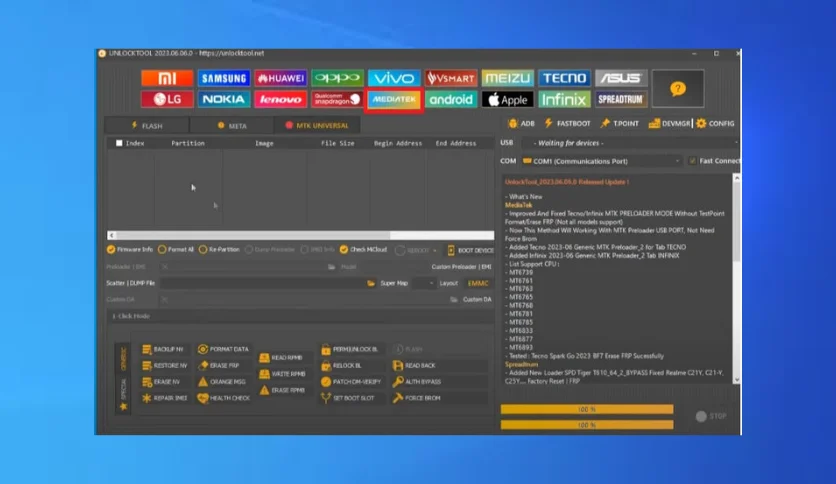Choose the Lenovo brand tile
Screen dimensions: 836x484
pos(280,99)
